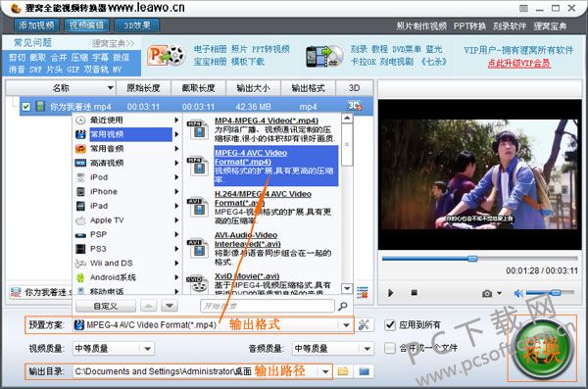Expand the iPhone submenu arrow
Viewport: 588px width, 389px height.
click(x=176, y=191)
